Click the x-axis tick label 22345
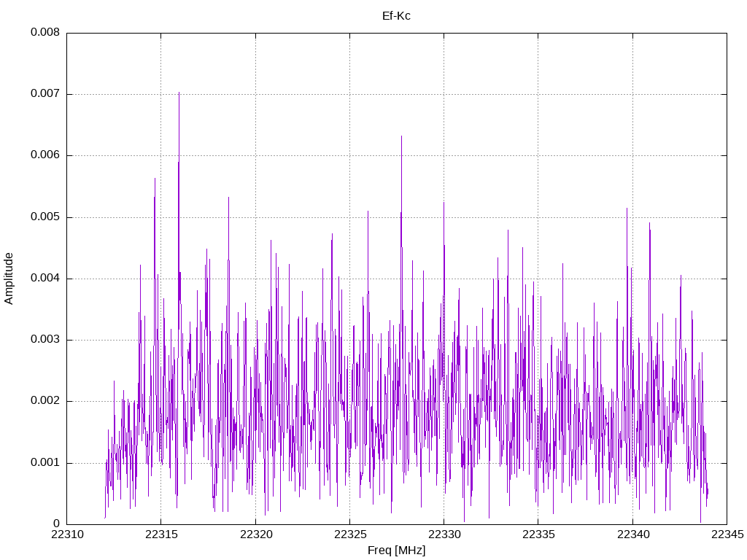This screenshot has height=560, width=747. [727, 534]
